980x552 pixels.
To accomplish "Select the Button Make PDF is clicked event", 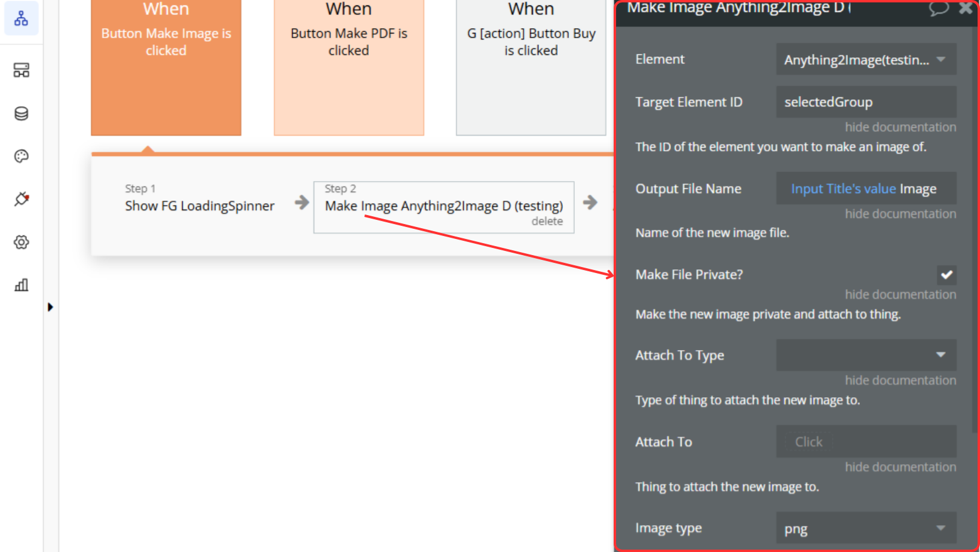I will 349,68.
